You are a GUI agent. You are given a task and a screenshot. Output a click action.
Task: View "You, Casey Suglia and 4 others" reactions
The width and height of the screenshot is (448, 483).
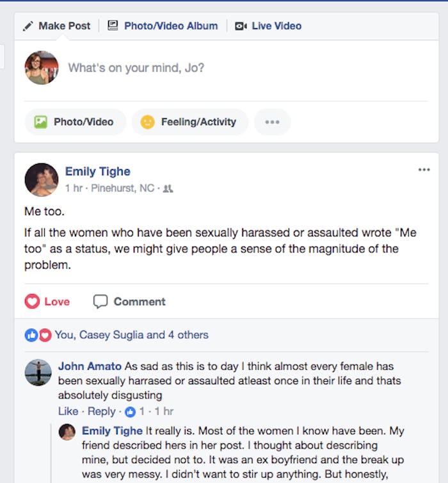coord(131,334)
